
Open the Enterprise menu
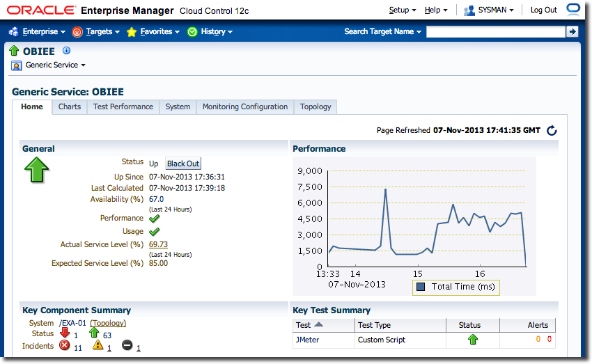[x=38, y=31]
